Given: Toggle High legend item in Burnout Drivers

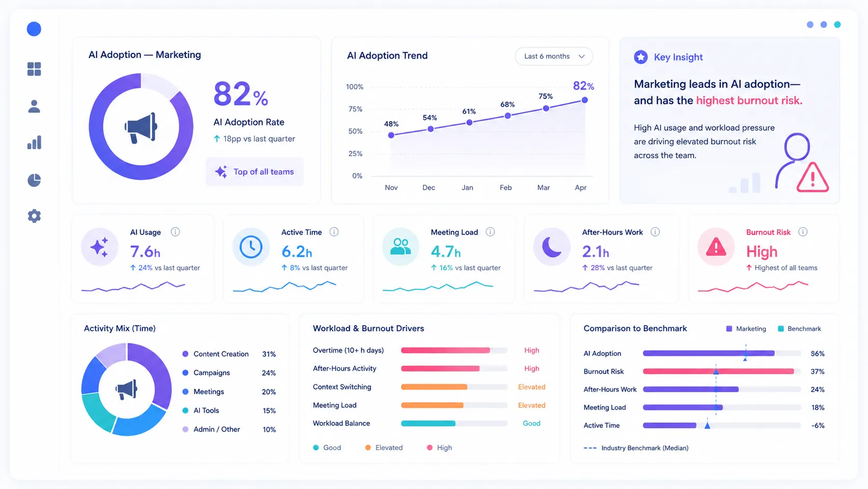Looking at the screenshot, I should click(439, 447).
